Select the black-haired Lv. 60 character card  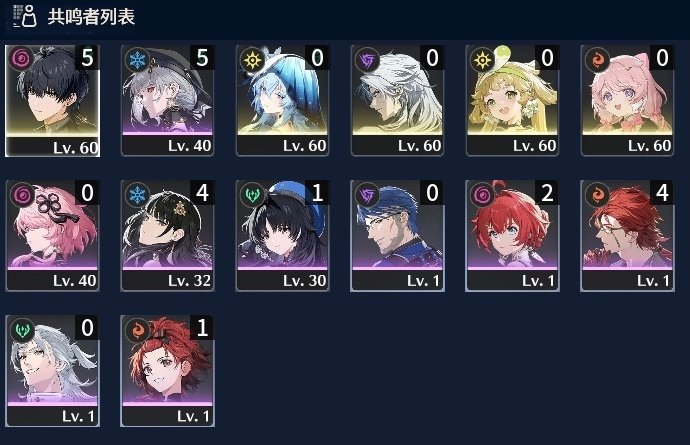(x=52, y=101)
